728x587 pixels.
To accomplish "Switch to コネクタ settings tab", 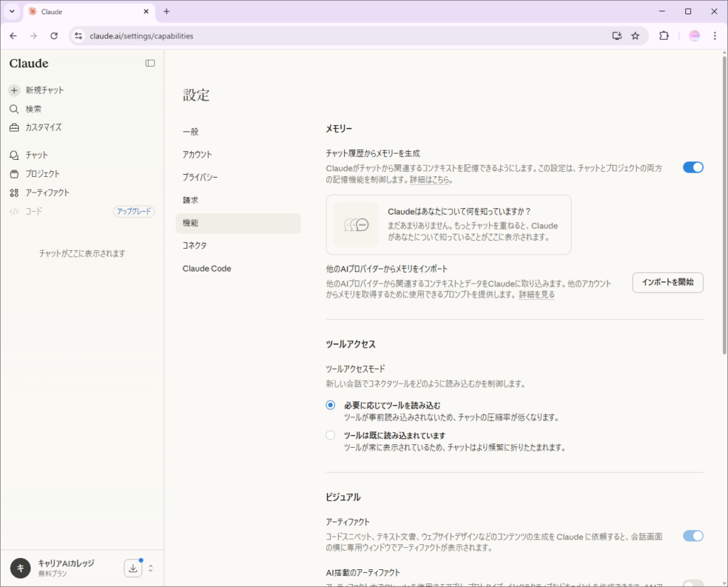I will (x=195, y=245).
